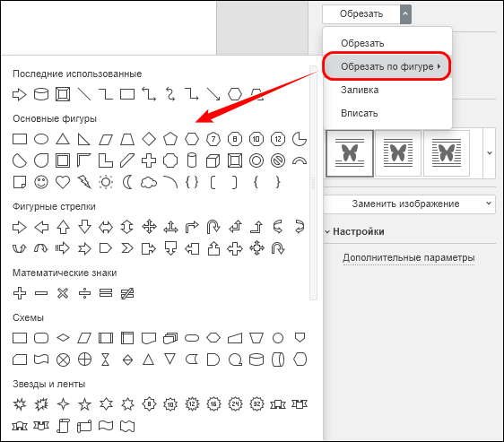This screenshot has width=504, height=442.
Task: Select the regular pentagon basic shape
Action: click(x=170, y=139)
